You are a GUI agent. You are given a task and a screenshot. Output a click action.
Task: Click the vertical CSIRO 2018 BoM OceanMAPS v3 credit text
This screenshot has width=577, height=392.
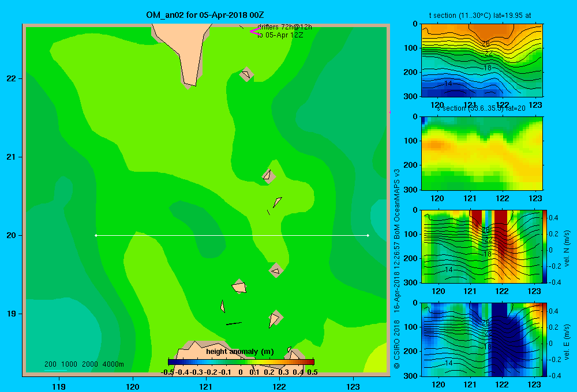point(397,269)
